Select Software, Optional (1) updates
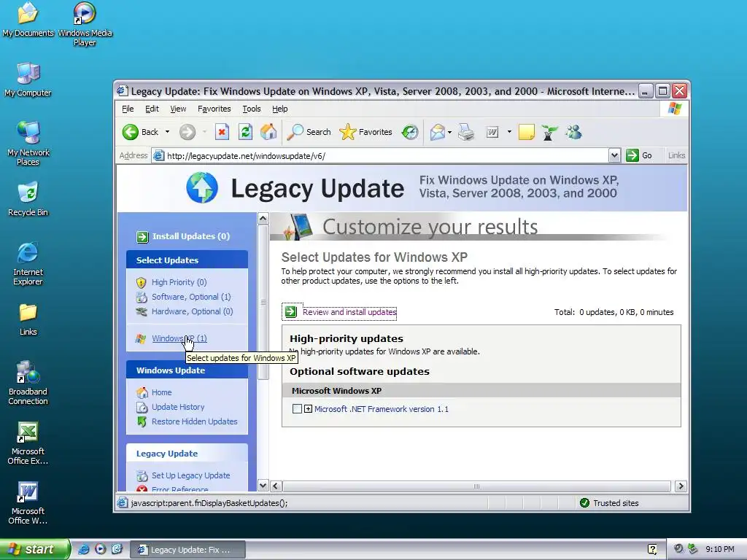747x560 pixels. 191,297
